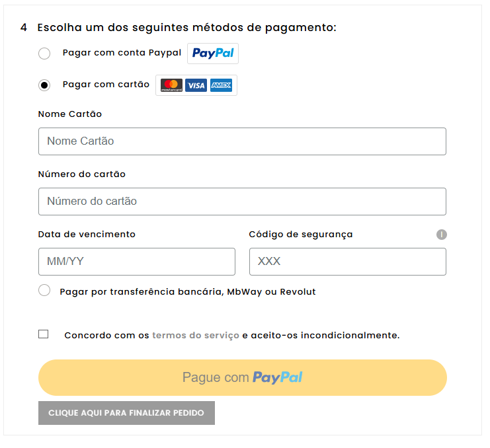
Task: Click the Mastercard logo icon
Action: click(x=171, y=85)
